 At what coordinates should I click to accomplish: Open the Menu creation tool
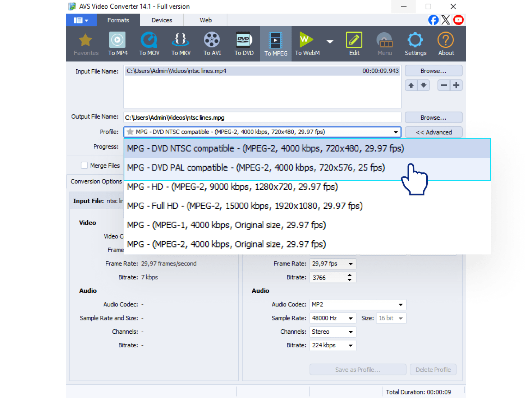click(x=384, y=43)
